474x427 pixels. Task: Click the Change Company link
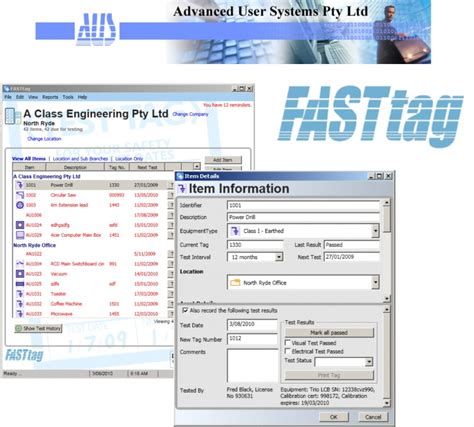[x=190, y=114]
